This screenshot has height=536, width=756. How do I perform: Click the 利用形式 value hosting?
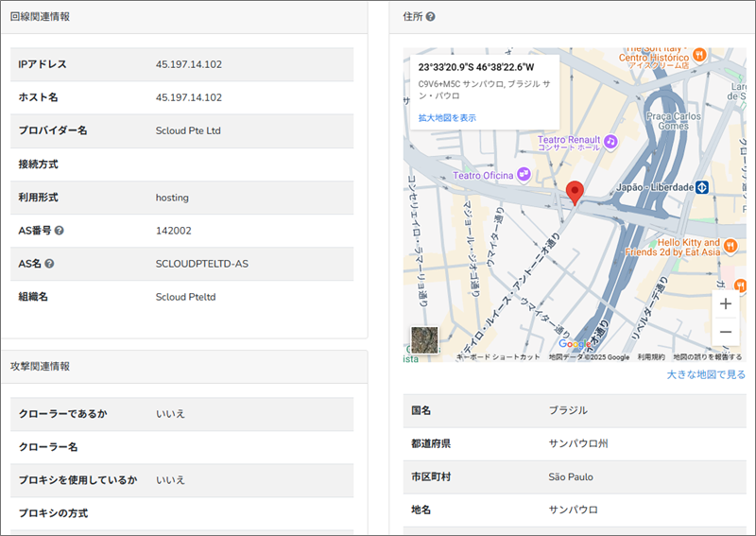[x=172, y=198]
